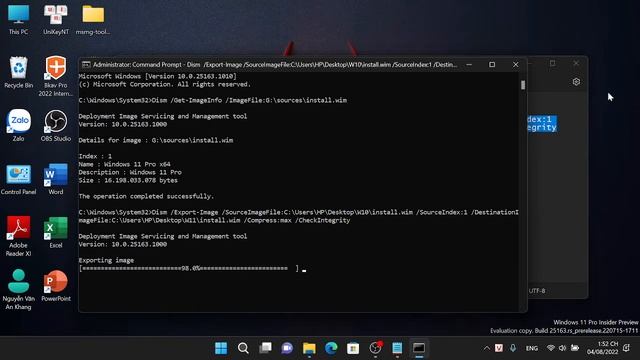Click microphone tray icon
The height and width of the screenshot is (360, 640).
pyautogui.click(x=513, y=348)
